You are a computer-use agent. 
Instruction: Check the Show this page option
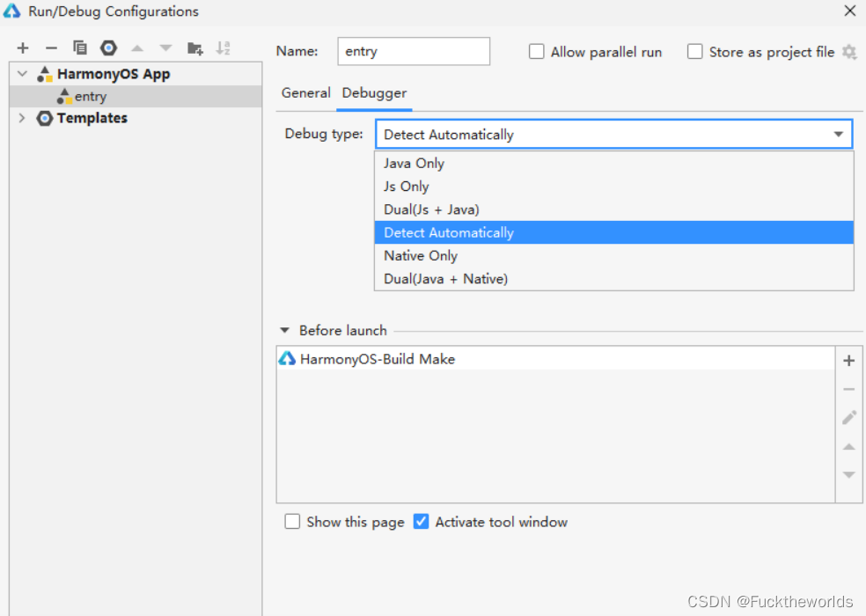click(x=292, y=522)
